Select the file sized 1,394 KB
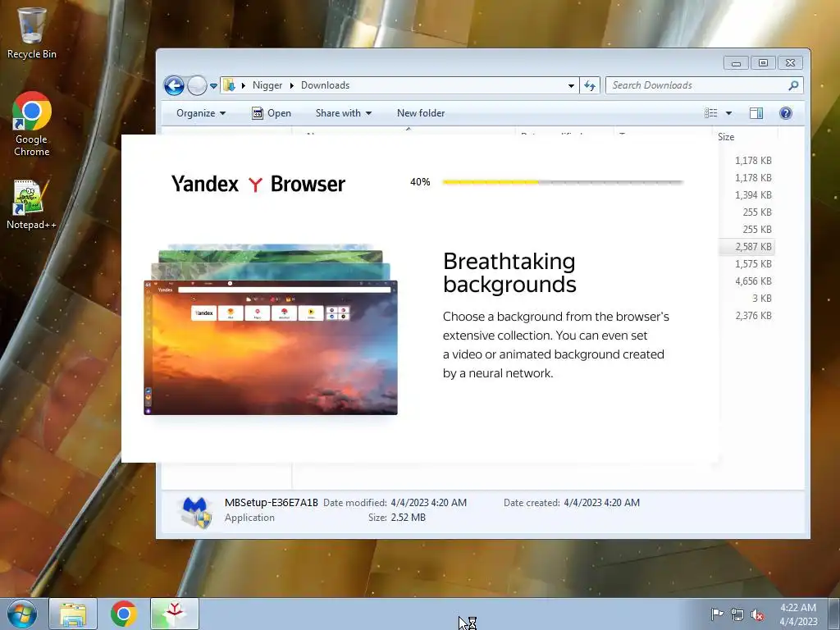 pos(753,195)
